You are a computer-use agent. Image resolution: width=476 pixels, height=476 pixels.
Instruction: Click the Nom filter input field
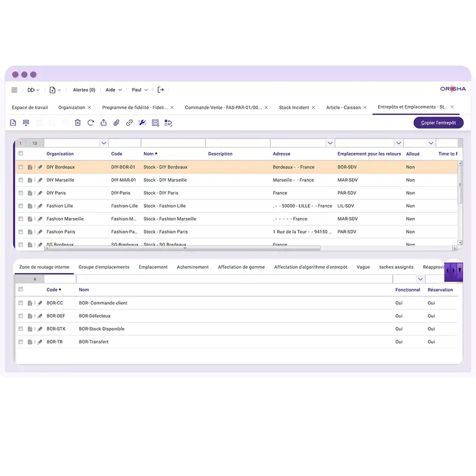coord(172,143)
